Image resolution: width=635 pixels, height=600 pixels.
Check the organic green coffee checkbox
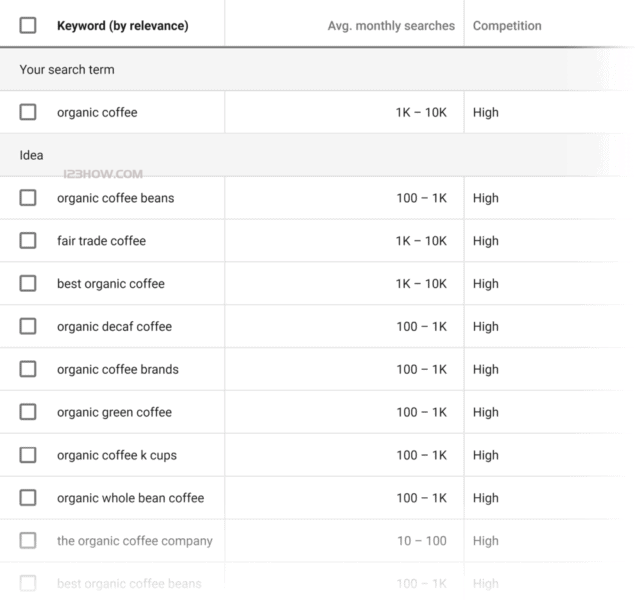tap(28, 412)
